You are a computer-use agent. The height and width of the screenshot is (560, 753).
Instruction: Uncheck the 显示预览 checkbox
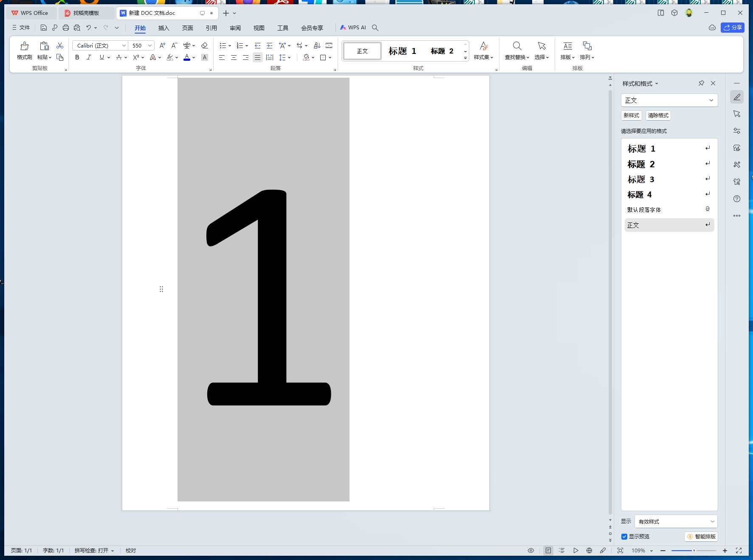pos(624,537)
